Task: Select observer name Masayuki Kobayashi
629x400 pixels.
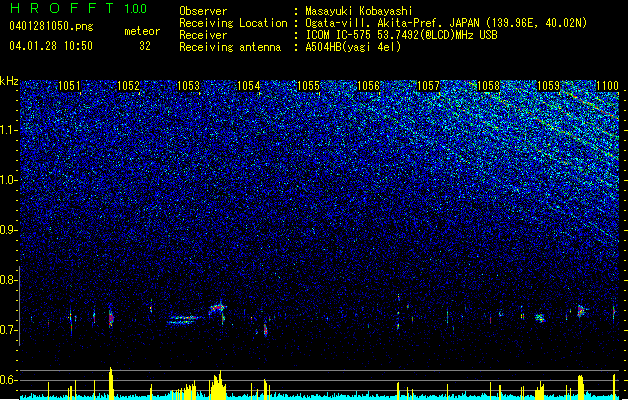Action: coord(359,11)
